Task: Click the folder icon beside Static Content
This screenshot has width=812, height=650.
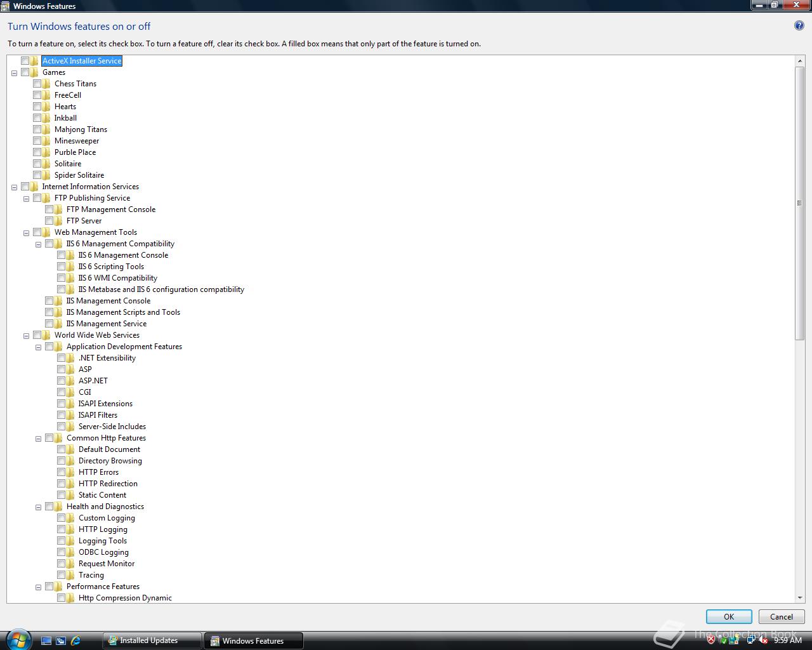Action: [x=70, y=495]
